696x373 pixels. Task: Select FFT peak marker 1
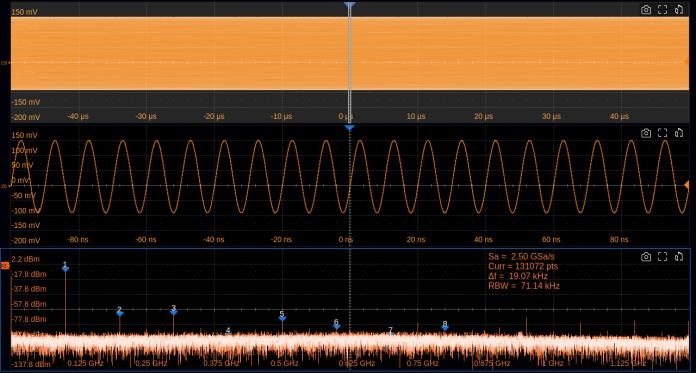[x=65, y=268]
